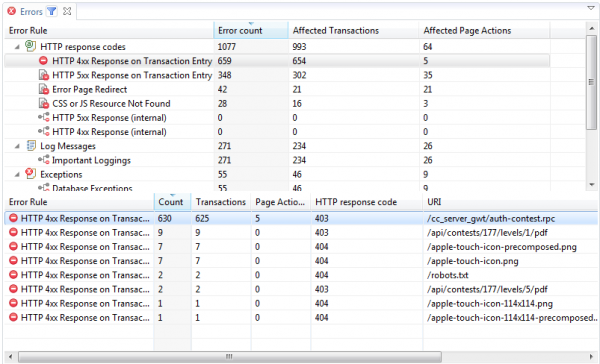Click the CSS or JS Resource Not Found icon
600x364 pixels.
point(44,103)
